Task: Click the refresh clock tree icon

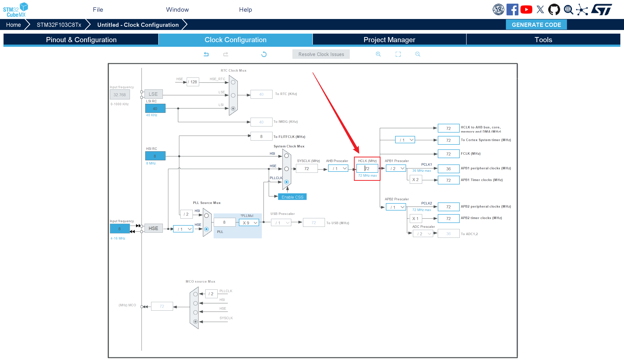Action: [x=264, y=54]
